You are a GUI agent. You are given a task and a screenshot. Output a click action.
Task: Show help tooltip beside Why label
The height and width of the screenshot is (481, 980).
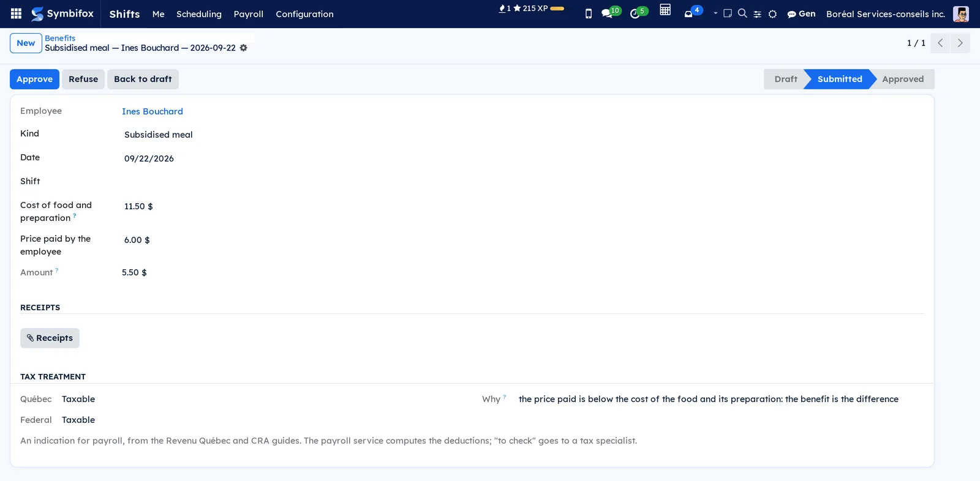point(505,397)
